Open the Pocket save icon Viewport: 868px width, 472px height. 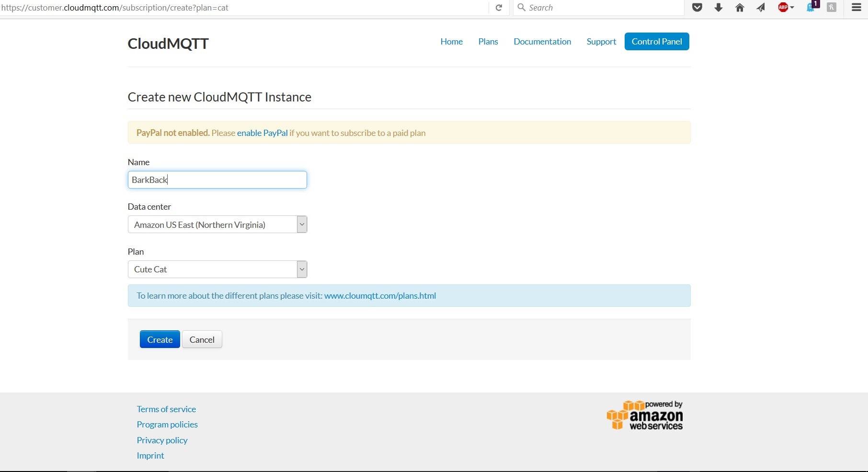tap(697, 8)
